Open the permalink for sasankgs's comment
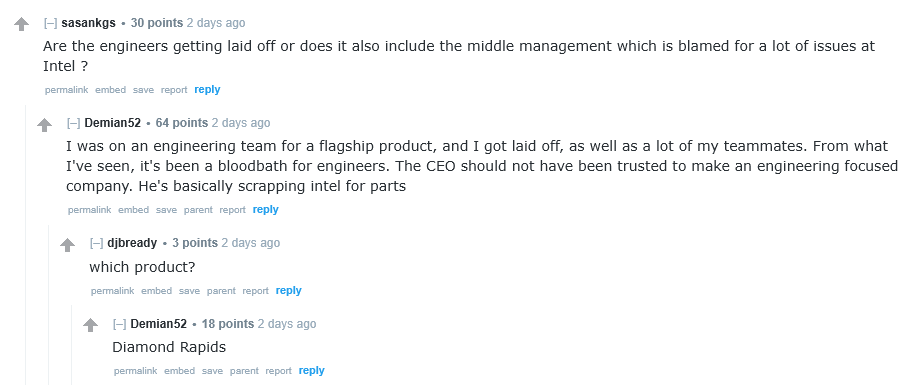The width and height of the screenshot is (918, 385). click(x=66, y=90)
